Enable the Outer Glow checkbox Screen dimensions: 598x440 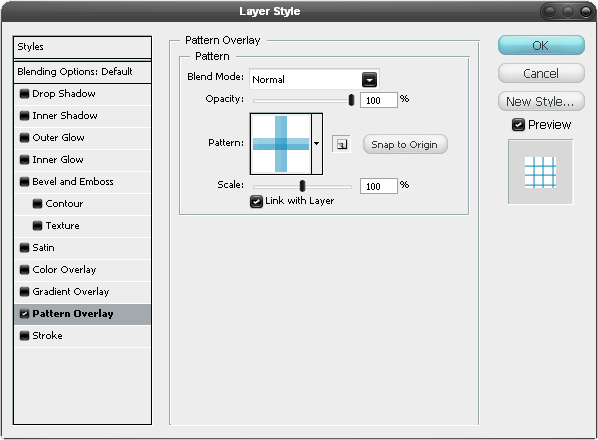point(24,138)
